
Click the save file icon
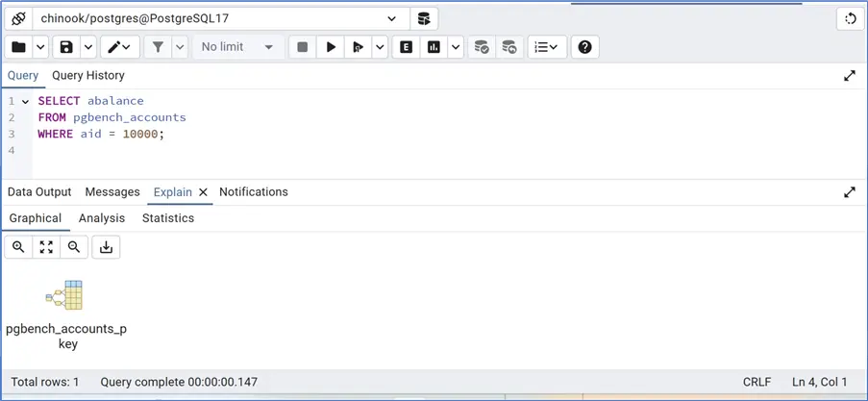[x=66, y=47]
